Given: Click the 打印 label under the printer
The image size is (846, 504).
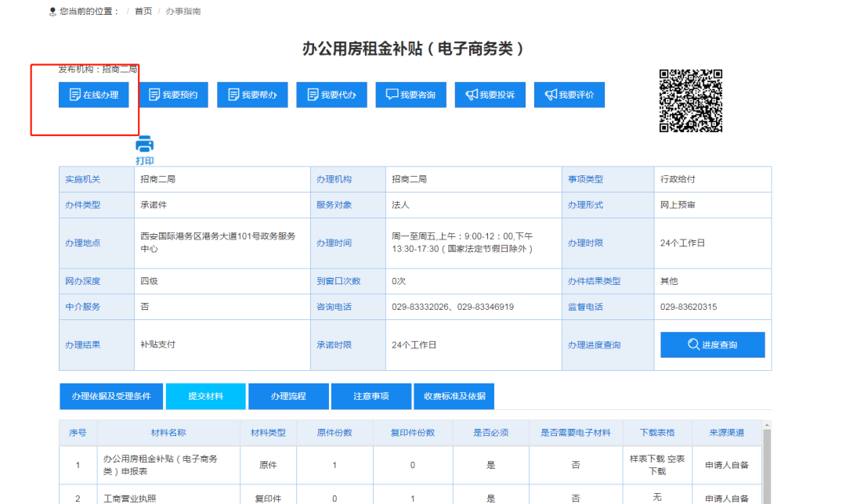Looking at the screenshot, I should coord(145,160).
